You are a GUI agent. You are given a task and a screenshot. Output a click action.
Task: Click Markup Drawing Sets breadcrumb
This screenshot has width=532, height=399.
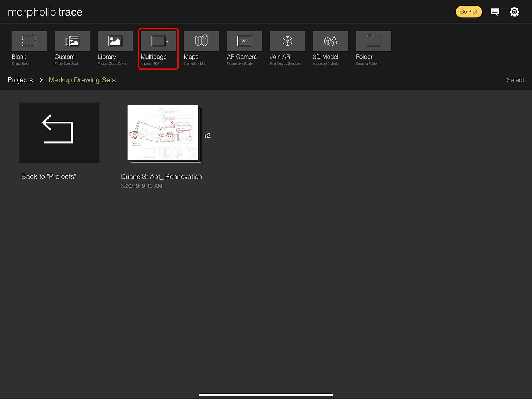click(x=82, y=80)
